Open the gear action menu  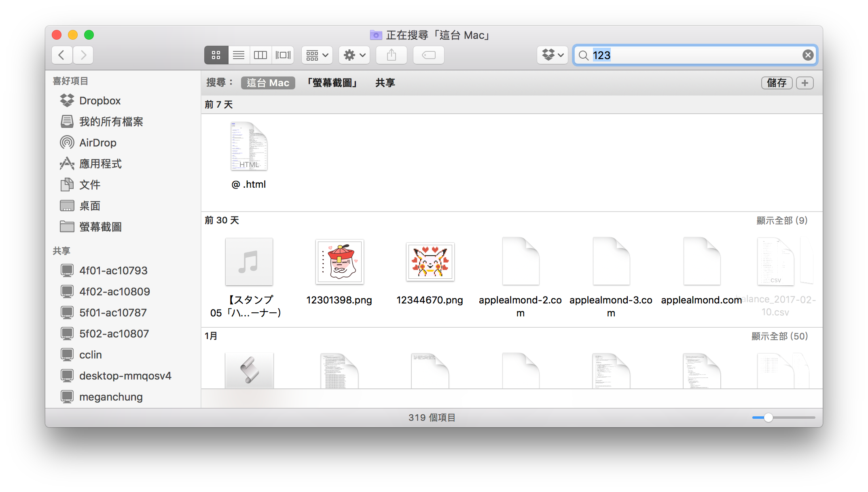[354, 55]
